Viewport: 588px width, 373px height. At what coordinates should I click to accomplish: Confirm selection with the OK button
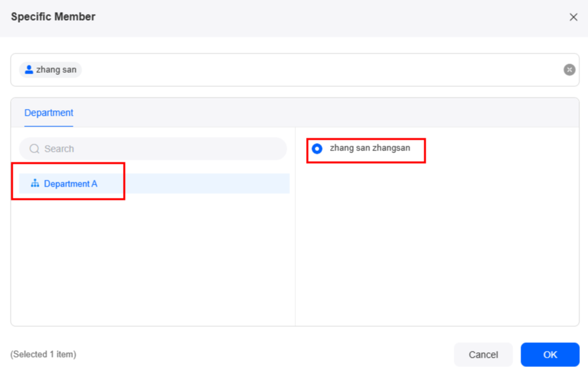[x=550, y=354]
